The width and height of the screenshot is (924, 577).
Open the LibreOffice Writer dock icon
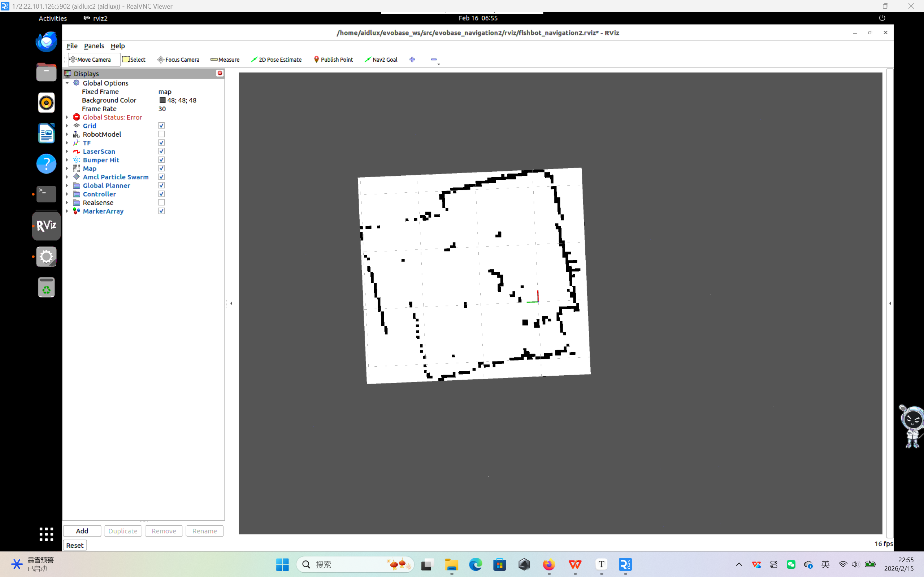pos(46,133)
